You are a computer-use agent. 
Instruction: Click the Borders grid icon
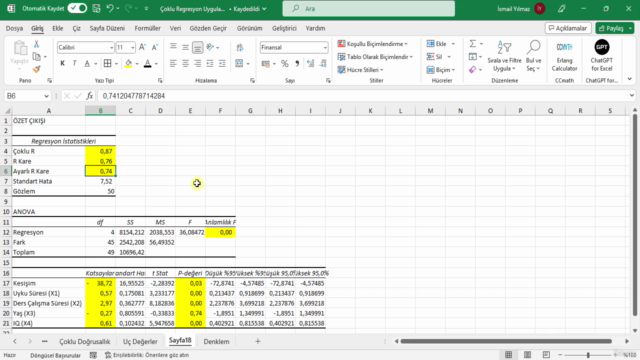pyautogui.click(x=107, y=63)
